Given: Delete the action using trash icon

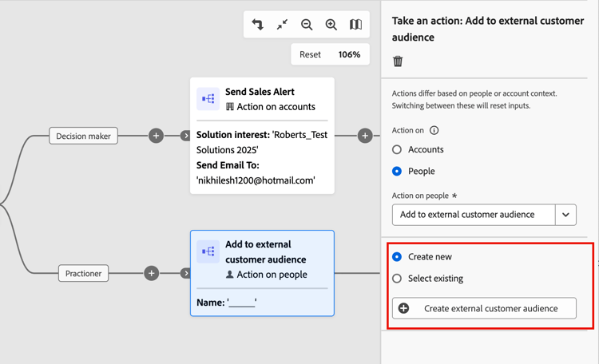Looking at the screenshot, I should click(x=398, y=61).
